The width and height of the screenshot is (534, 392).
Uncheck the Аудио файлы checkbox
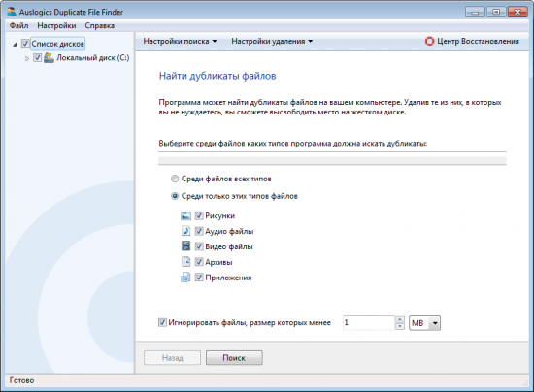tap(199, 231)
